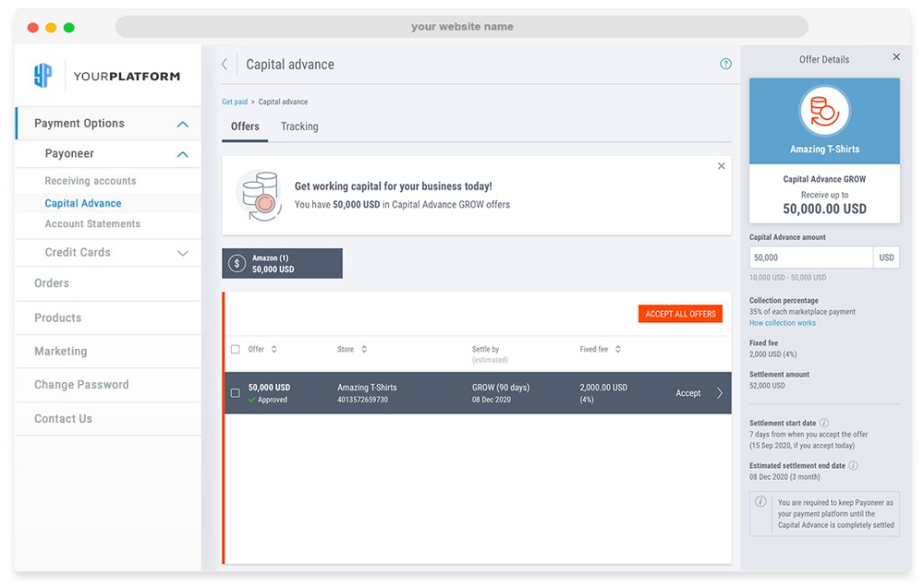Click the 10,000 USD - 50,000 USD range text
This screenshot has height=587, width=924.
[787, 278]
